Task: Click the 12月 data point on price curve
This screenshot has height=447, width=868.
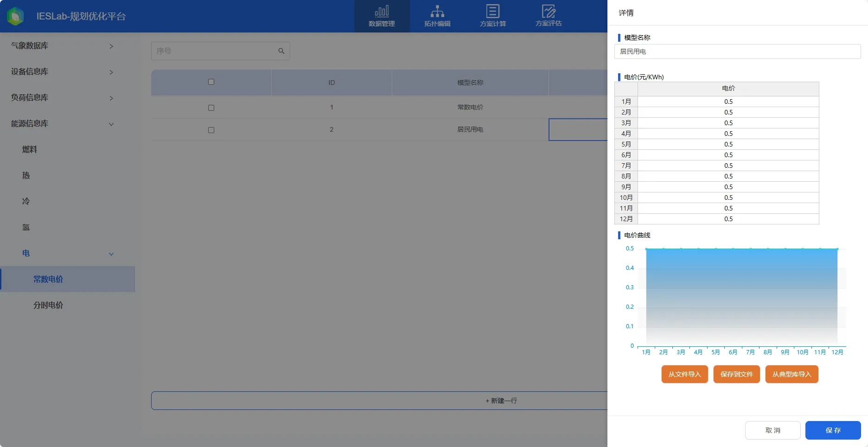Action: (x=837, y=249)
